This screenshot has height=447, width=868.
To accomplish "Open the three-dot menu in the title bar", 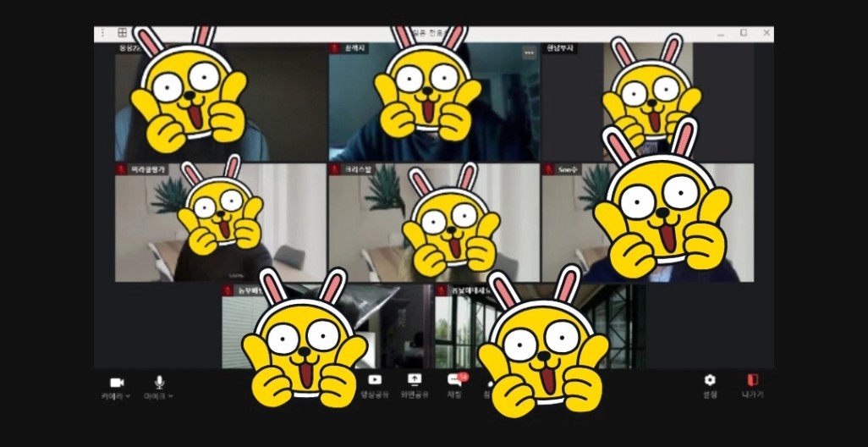I will pos(102,33).
